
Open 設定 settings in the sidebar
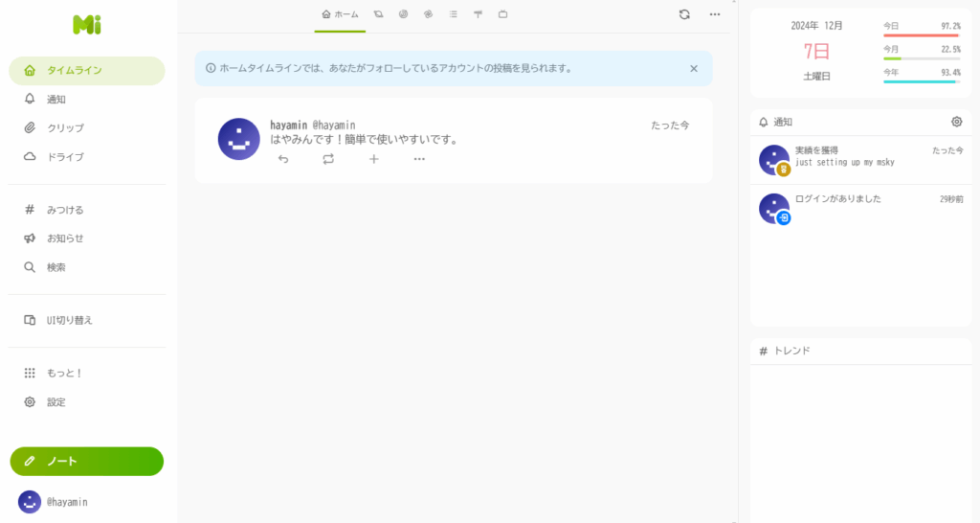click(x=87, y=401)
